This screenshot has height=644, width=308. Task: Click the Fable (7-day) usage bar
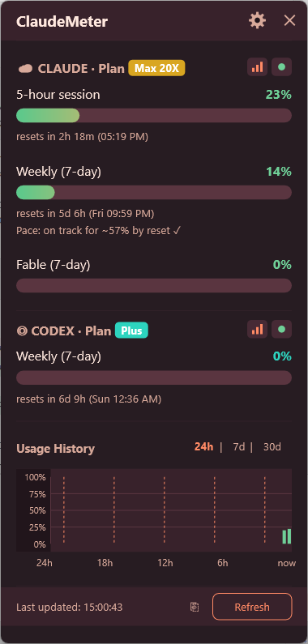coord(154,285)
